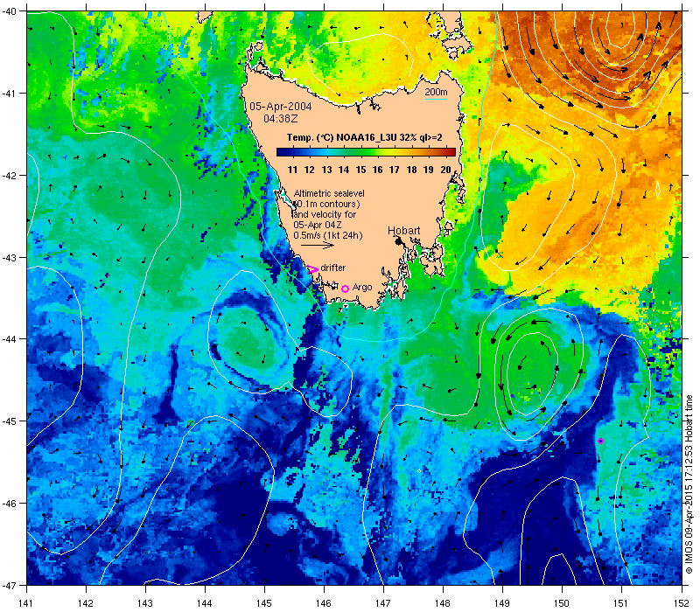The width and height of the screenshot is (700, 612).
Task: Click the longitude axis label '150'
Action: tap(562, 603)
